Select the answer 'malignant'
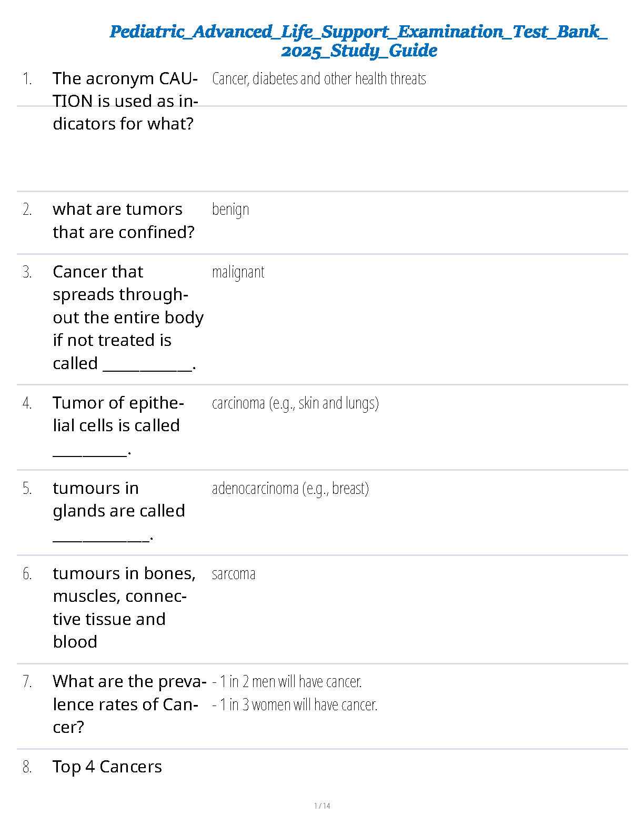The height and width of the screenshot is (834, 644). click(x=238, y=272)
